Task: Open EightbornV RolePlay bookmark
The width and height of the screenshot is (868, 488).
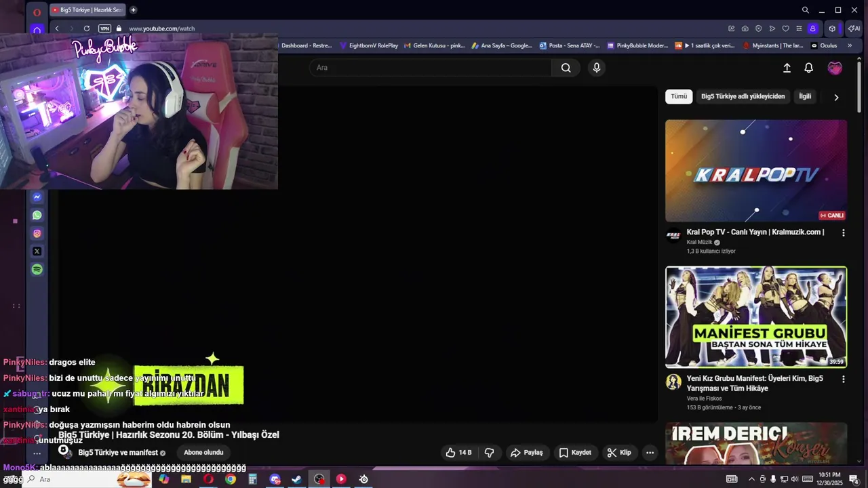Action: 369,45
